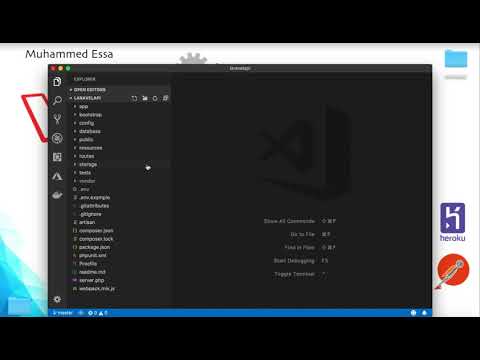Viewport: 480px width, 360px height.
Task: Click the New File icon in explorer header
Action: 134,98
